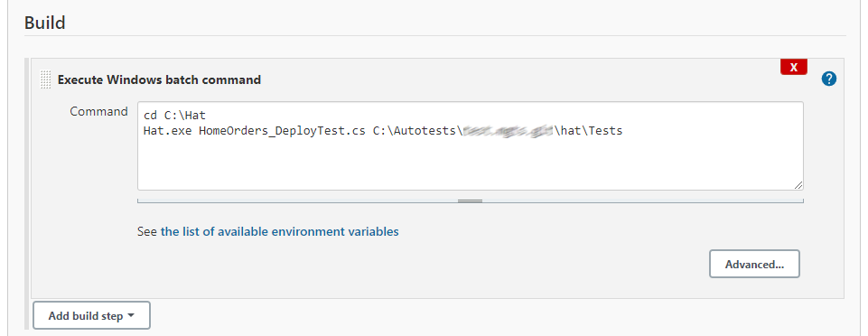Click the "Command" field label
This screenshot has width=868, height=336.
(98, 111)
